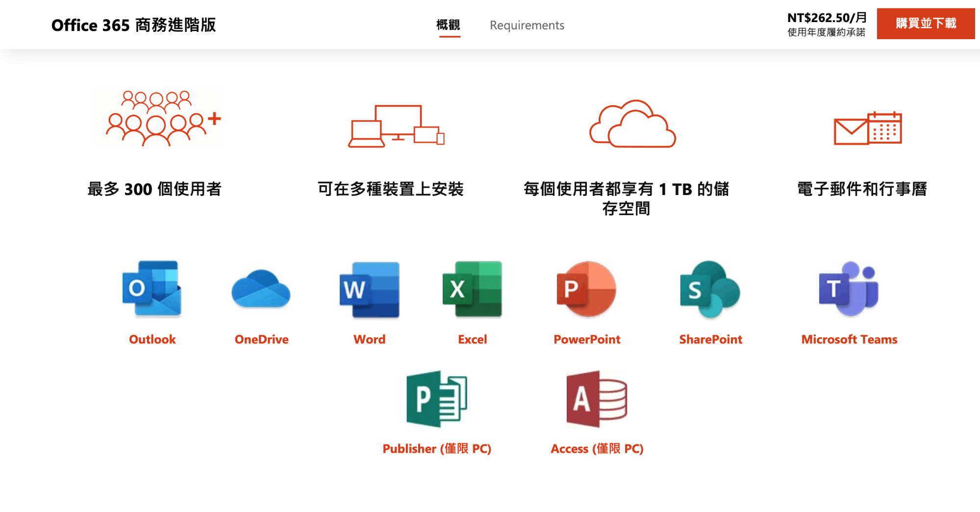
Task: Click the Word app icon
Action: point(370,289)
